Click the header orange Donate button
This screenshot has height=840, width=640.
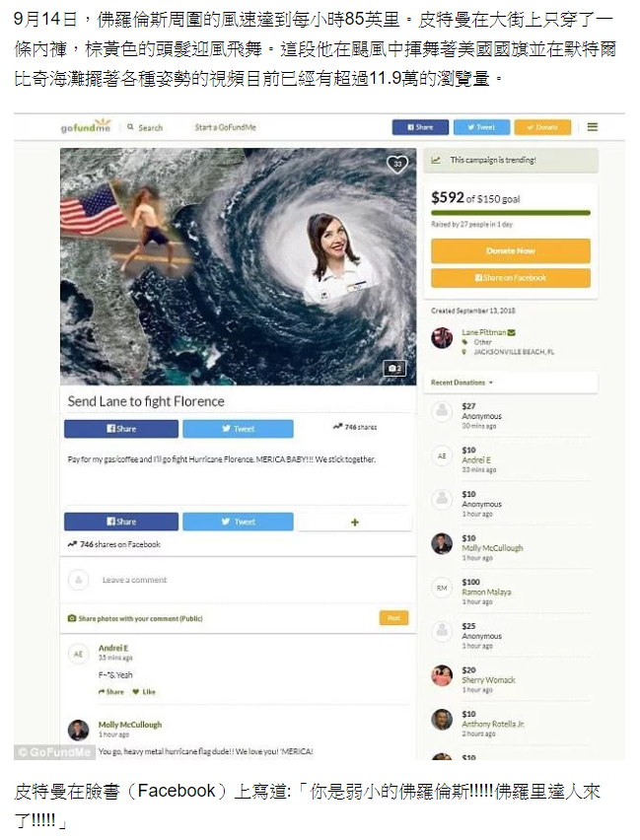point(542,127)
